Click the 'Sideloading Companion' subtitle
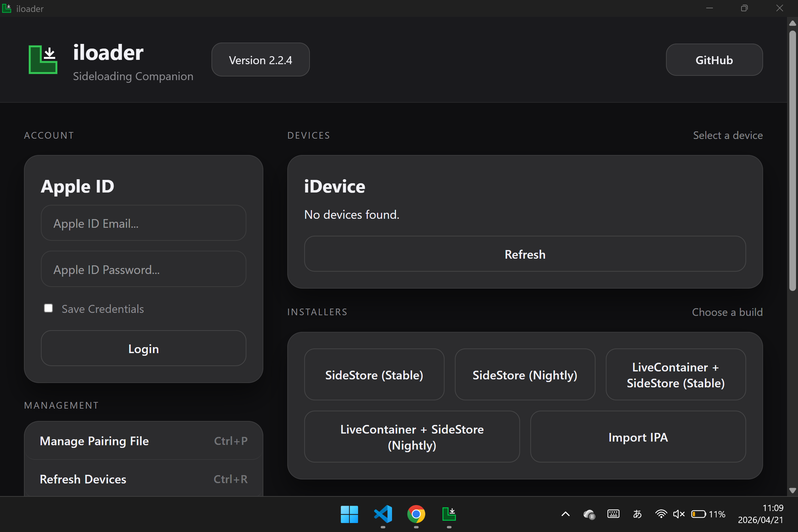798x532 pixels. pyautogui.click(x=133, y=76)
